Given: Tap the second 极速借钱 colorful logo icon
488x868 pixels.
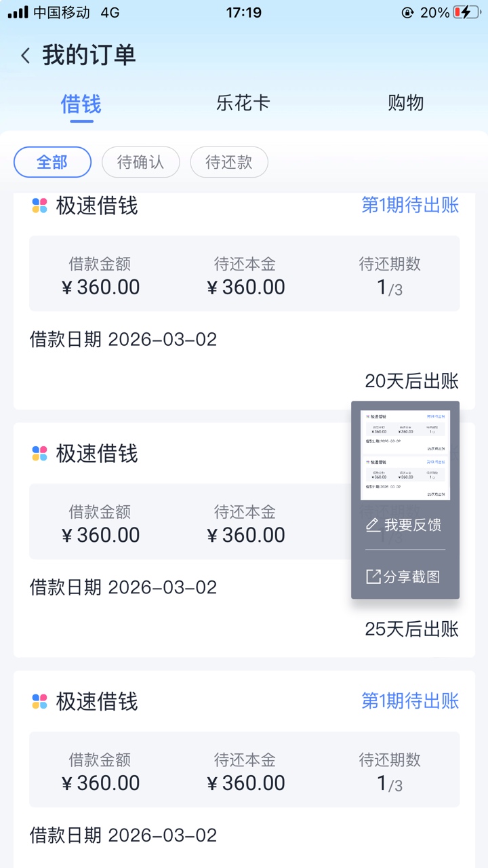Looking at the screenshot, I should pyautogui.click(x=39, y=454).
